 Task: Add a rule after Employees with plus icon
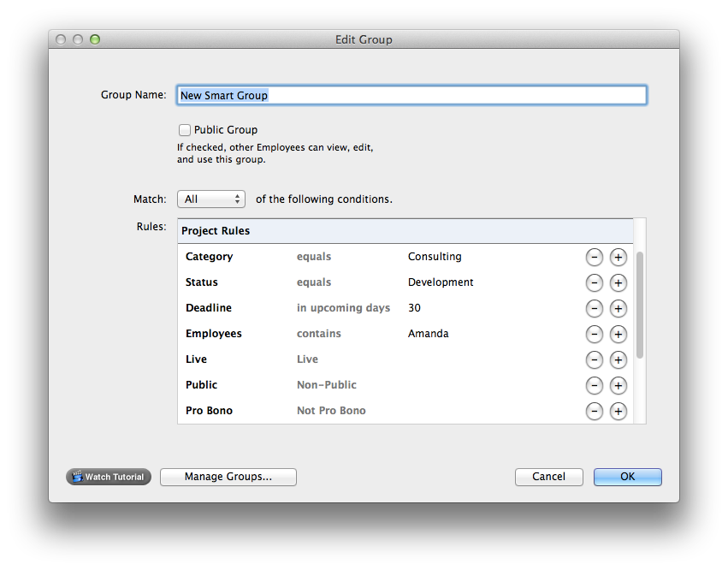(618, 334)
